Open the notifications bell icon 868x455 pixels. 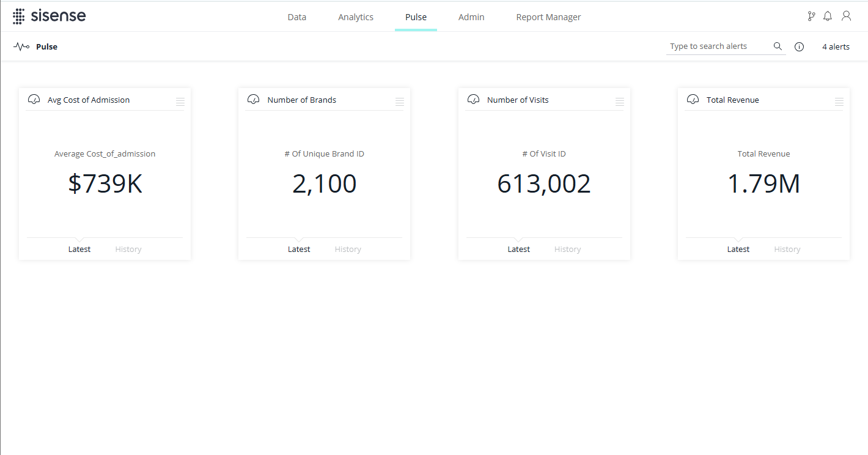point(828,17)
